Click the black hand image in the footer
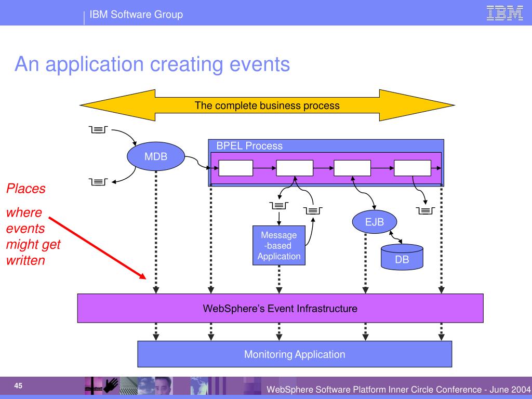 [x=111, y=386]
